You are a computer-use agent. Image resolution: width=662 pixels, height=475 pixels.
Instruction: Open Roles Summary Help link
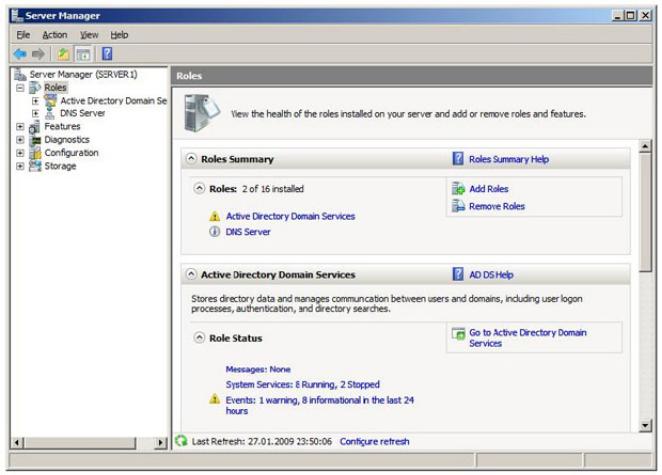pyautogui.click(x=509, y=159)
